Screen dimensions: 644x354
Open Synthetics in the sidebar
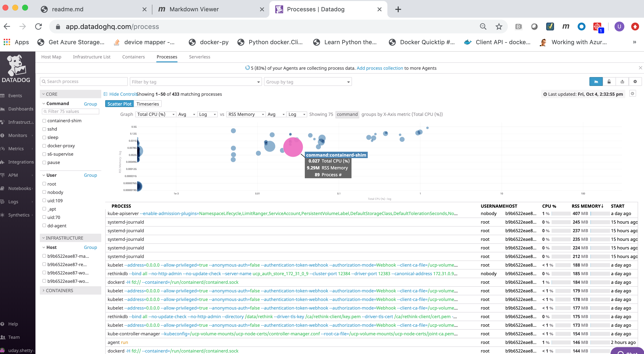[x=19, y=215]
